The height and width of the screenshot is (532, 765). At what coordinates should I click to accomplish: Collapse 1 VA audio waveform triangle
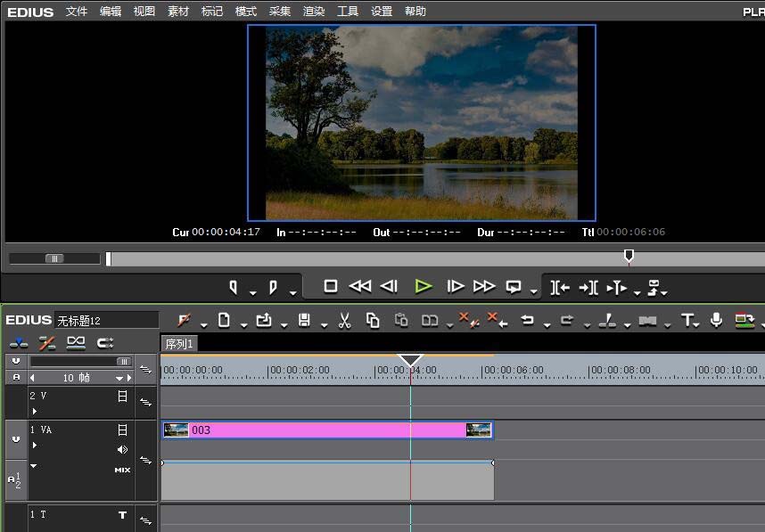pos(34,466)
